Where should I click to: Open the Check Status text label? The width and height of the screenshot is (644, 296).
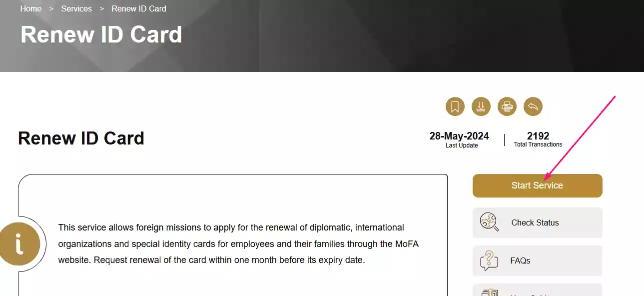click(535, 222)
